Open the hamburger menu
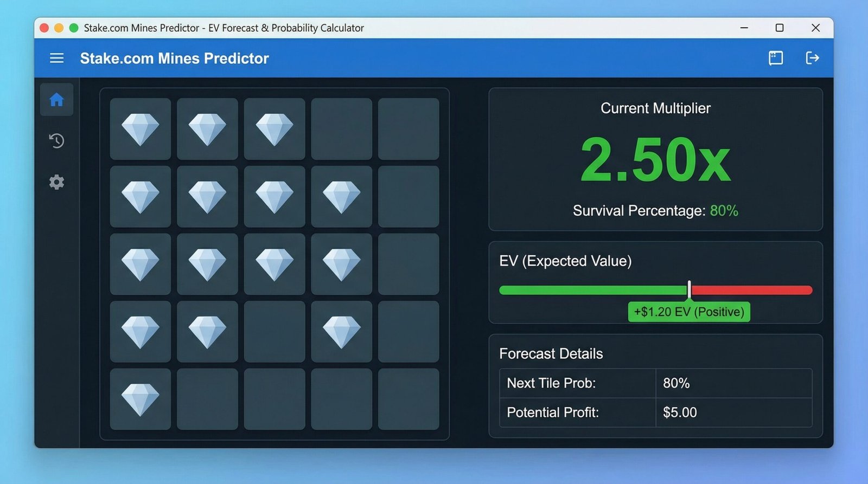Image resolution: width=868 pixels, height=484 pixels. coord(57,58)
